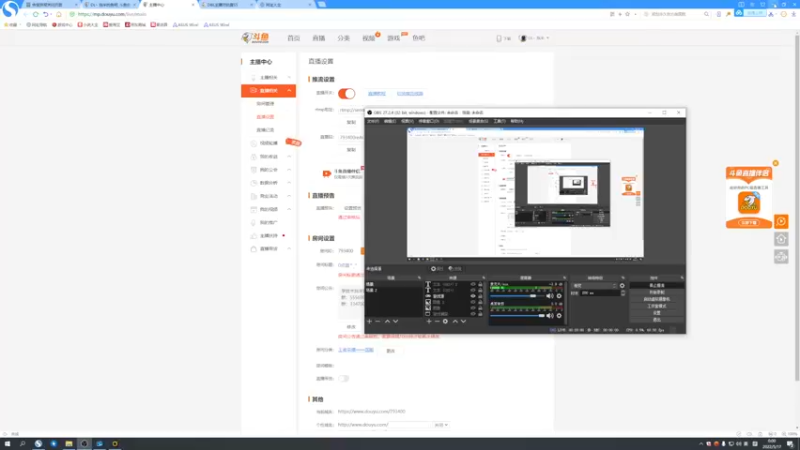Screen dimensions: 800x450
Task: Toggle the gray switch below room category row
Action: pos(343,379)
